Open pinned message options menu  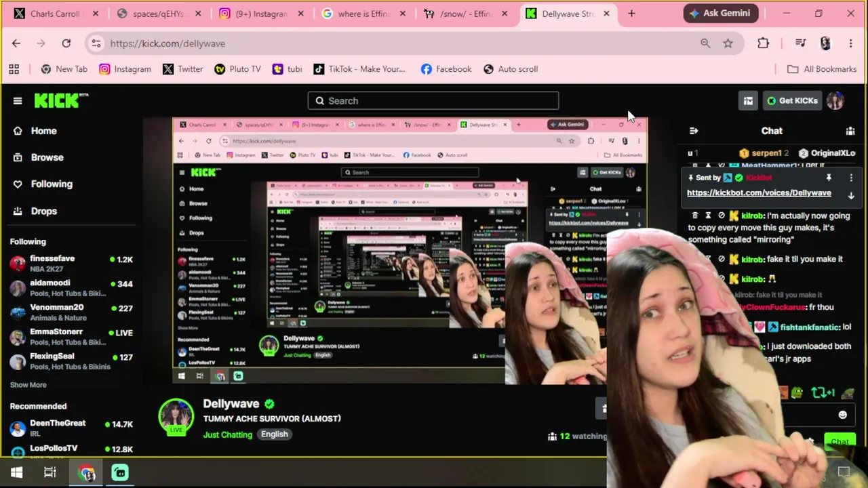click(851, 178)
